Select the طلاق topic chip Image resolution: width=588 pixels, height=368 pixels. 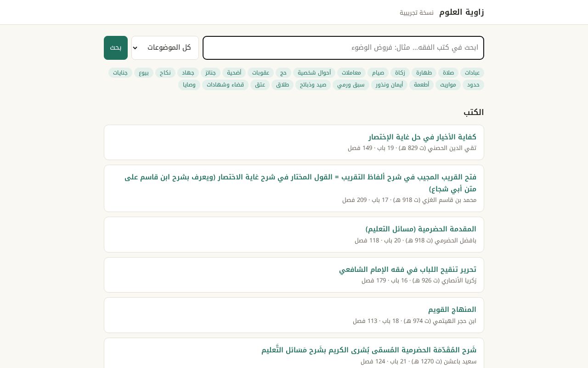coord(283,85)
